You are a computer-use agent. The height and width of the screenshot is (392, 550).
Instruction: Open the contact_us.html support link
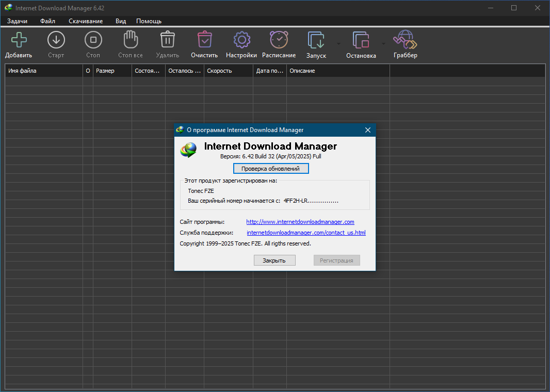point(306,233)
